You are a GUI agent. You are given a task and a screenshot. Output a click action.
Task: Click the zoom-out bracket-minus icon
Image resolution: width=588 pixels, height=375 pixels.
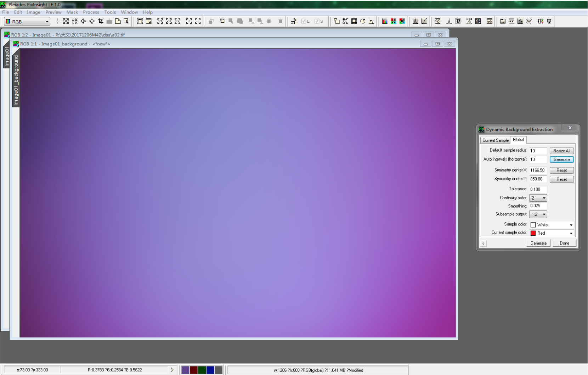[198, 21]
